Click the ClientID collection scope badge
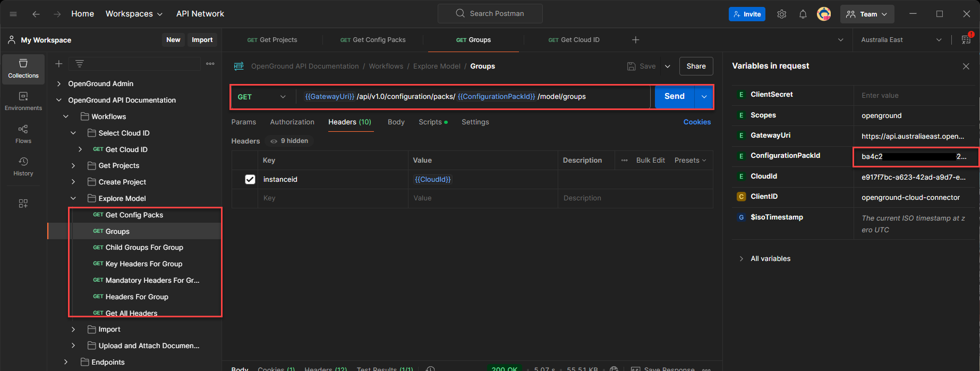Image resolution: width=980 pixels, height=371 pixels. (x=741, y=197)
